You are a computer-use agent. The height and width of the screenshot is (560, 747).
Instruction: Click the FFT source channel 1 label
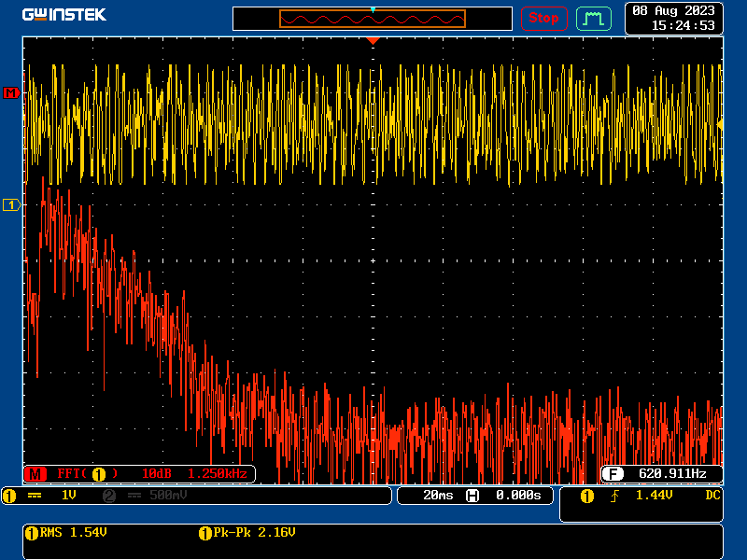tap(87, 474)
